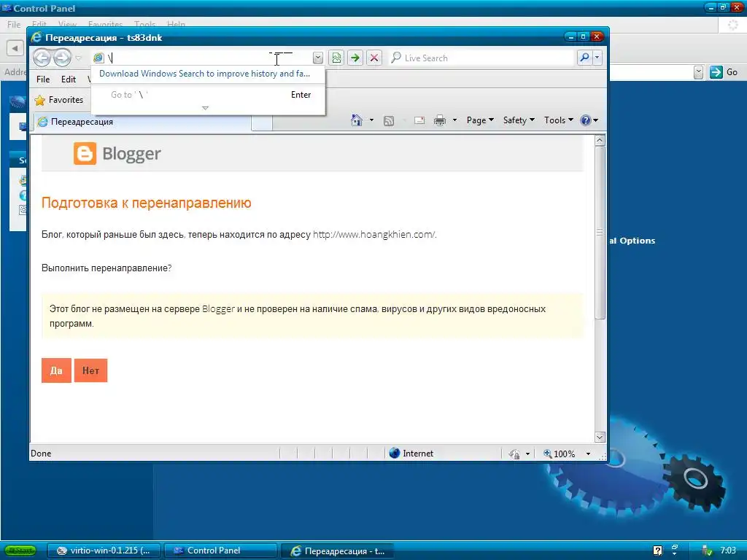Click the IE Forward navigation arrow
Screen dimensions: 747x560
pos(62,58)
